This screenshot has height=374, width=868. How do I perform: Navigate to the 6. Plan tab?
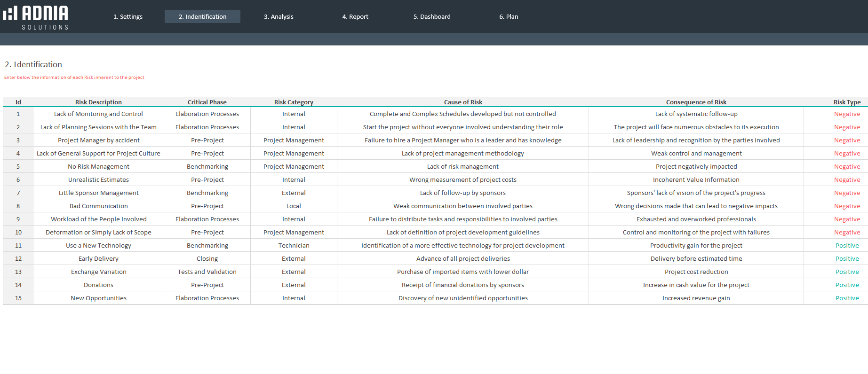pos(509,16)
